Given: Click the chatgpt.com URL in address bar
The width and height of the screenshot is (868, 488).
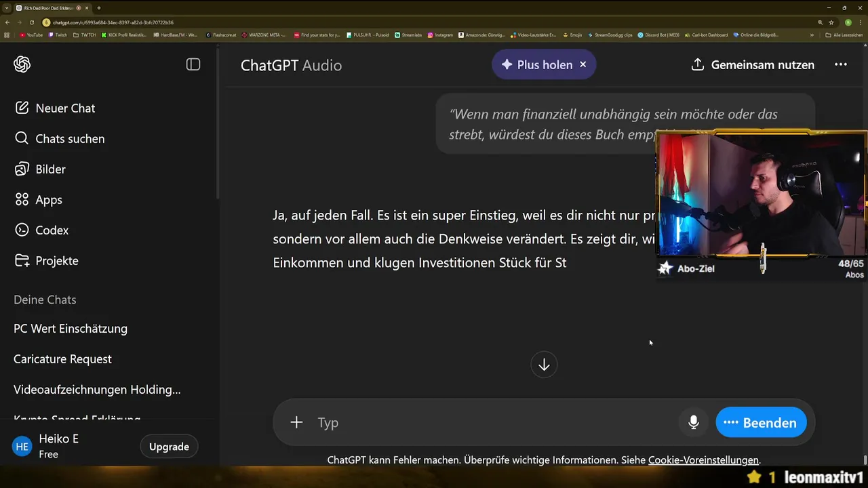Looking at the screenshot, I should click(x=113, y=22).
